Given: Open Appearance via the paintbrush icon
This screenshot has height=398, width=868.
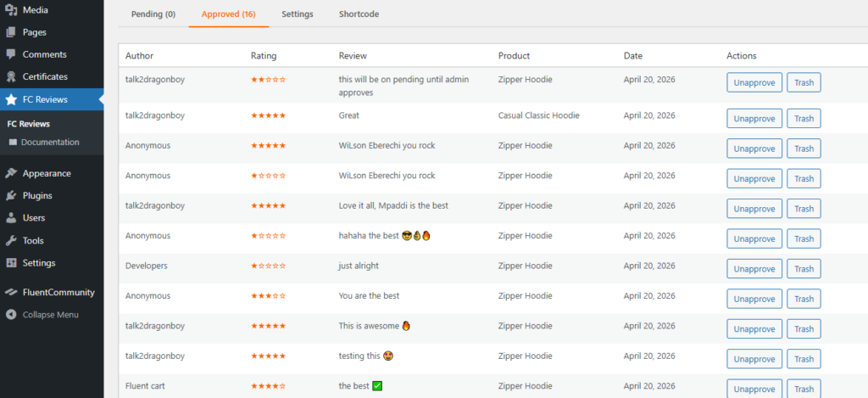Looking at the screenshot, I should (x=10, y=173).
